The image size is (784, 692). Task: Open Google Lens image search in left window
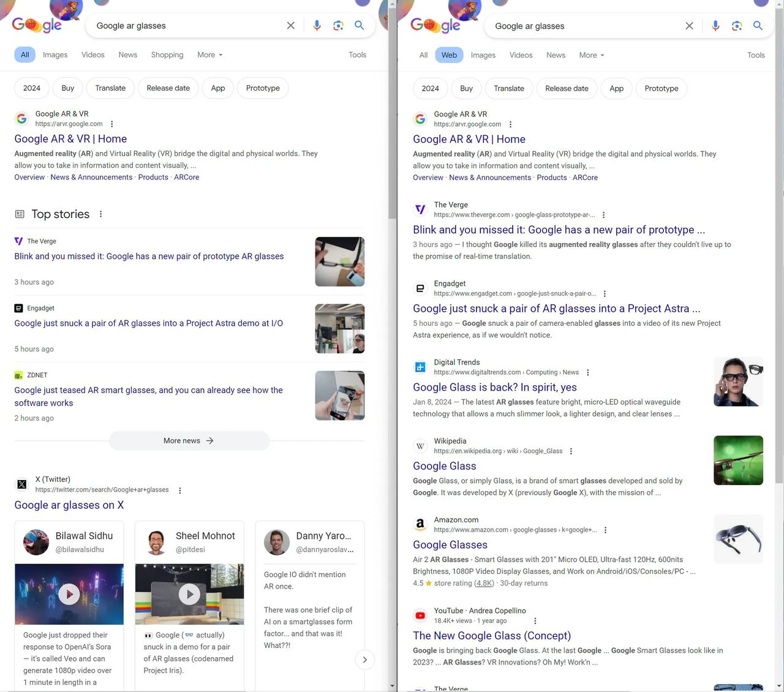click(338, 26)
